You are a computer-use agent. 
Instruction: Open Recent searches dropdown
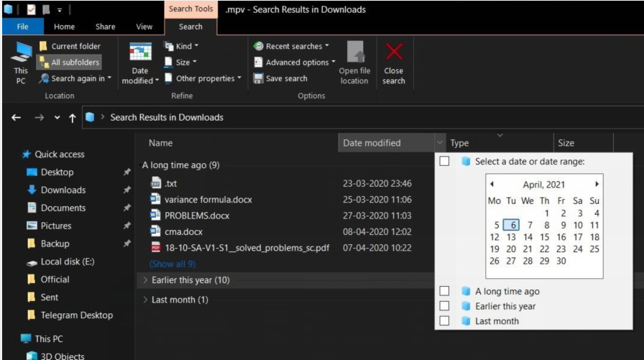click(x=291, y=47)
